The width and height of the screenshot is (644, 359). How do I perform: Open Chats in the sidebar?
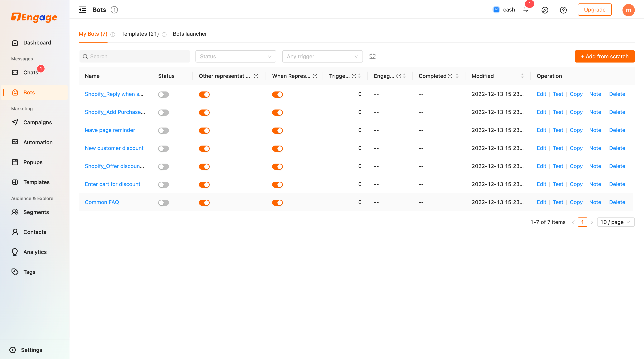tap(35, 72)
